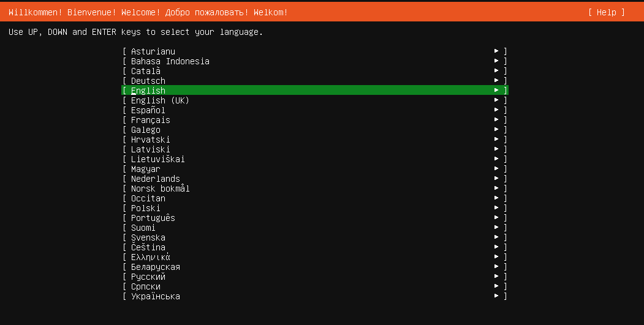This screenshot has height=325, width=644.
Task: Select Français as the language
Action: (x=315, y=120)
